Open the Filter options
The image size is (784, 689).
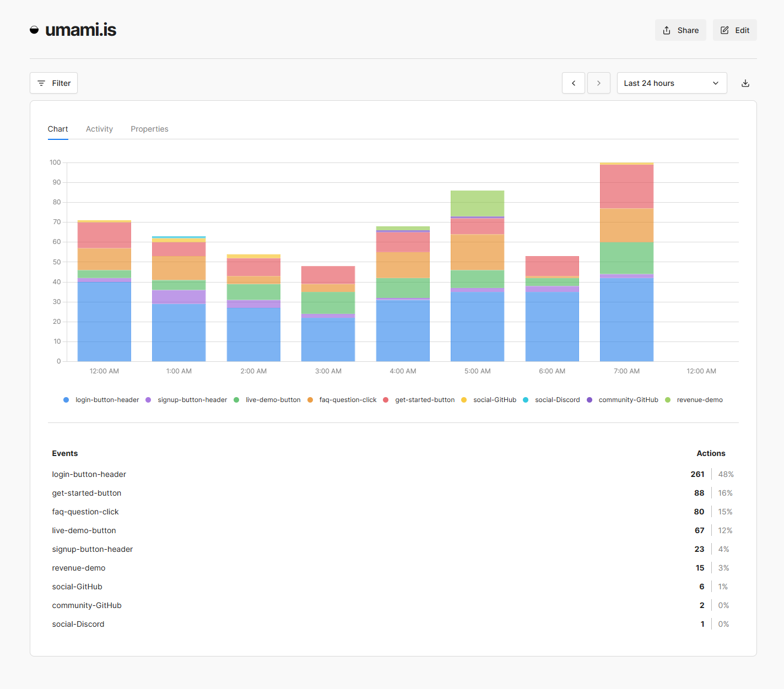coord(53,83)
